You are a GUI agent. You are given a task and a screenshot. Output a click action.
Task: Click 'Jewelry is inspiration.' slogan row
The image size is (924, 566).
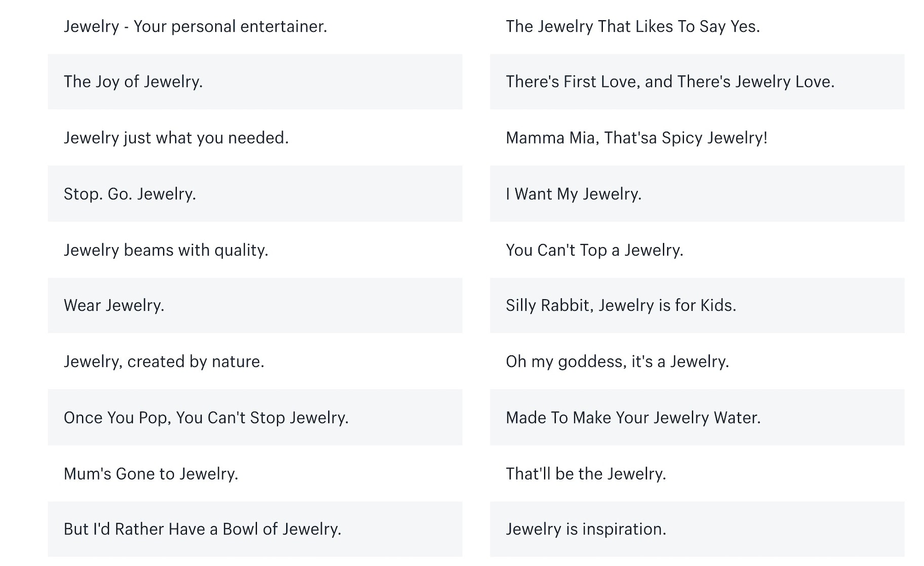(586, 529)
